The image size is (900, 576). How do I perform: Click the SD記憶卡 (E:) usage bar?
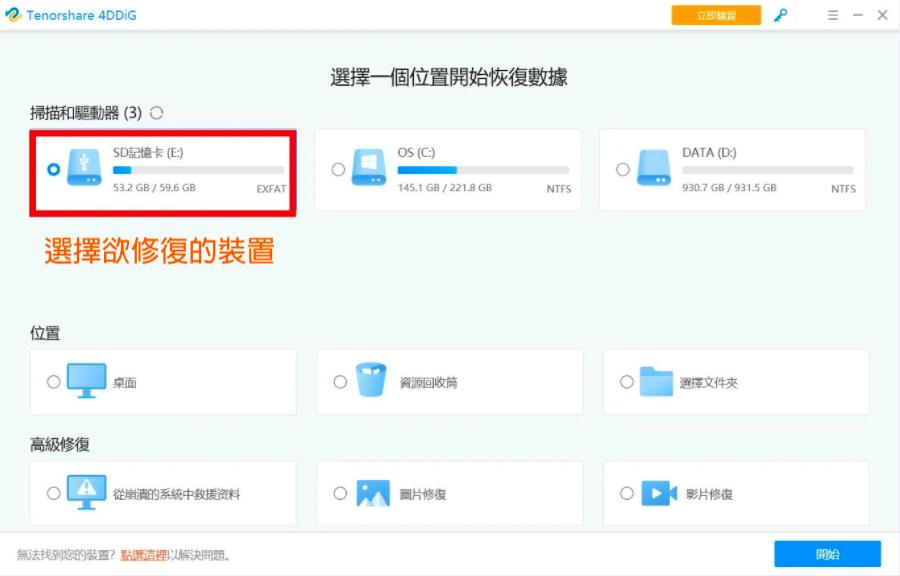click(x=199, y=170)
